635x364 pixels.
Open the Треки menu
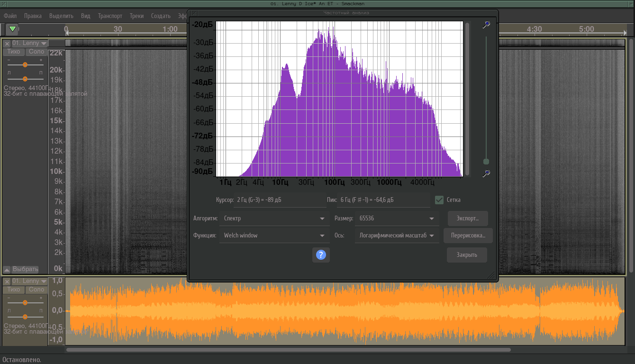coord(136,16)
